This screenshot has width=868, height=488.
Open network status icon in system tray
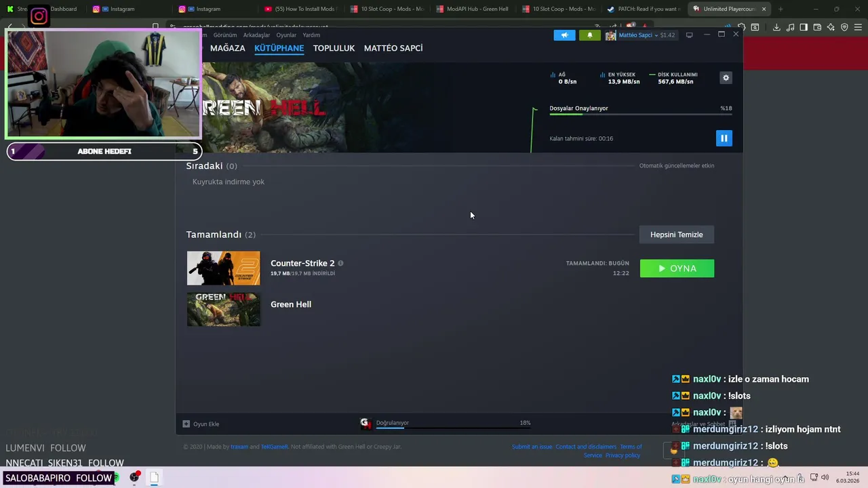click(814, 477)
